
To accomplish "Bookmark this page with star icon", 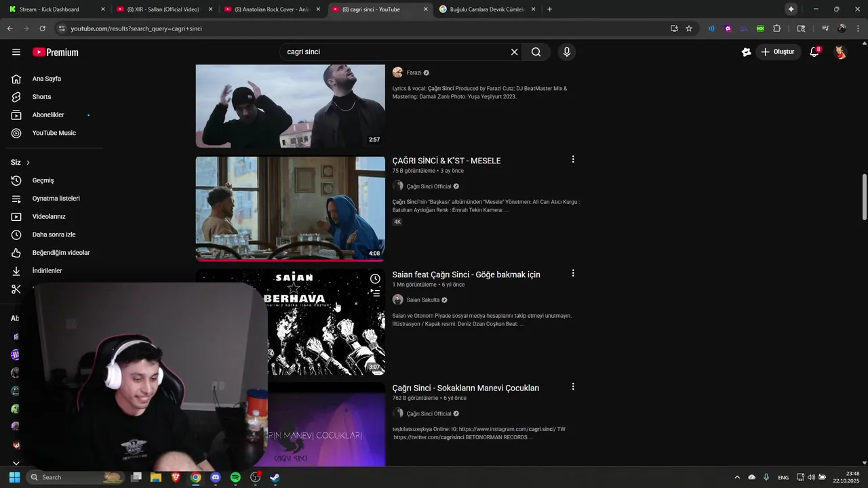I will coord(689,28).
